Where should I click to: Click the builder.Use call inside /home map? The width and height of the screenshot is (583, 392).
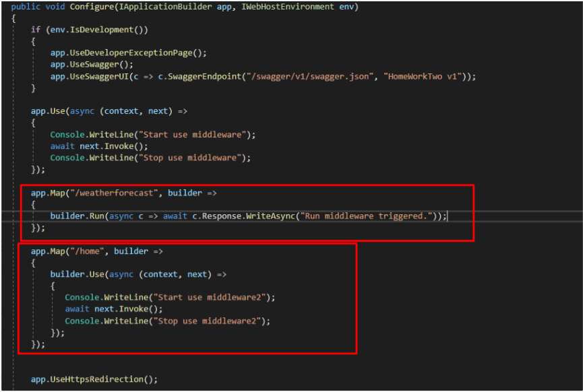(78, 274)
